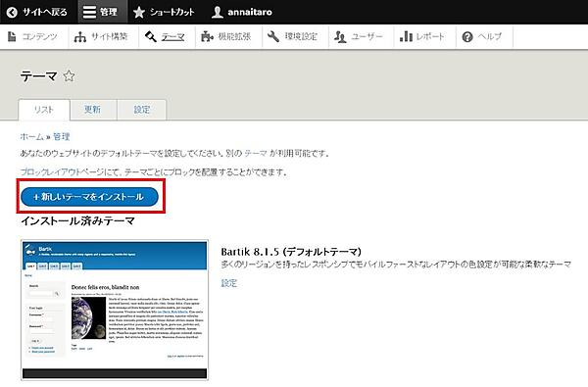
Task: Click the question mark icon next to ヘルプ
Action: pyautogui.click(x=467, y=37)
